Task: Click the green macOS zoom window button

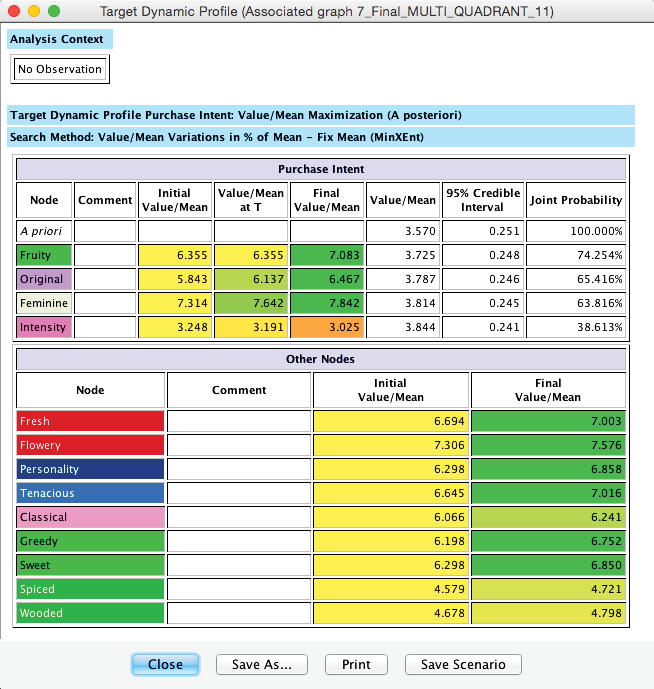Action: click(53, 12)
